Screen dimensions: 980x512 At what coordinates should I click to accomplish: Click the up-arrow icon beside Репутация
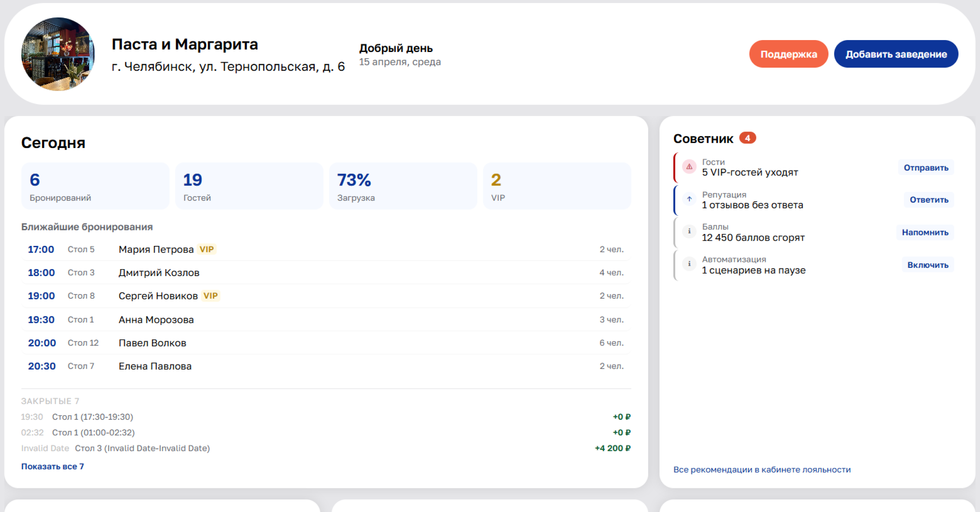coord(689,199)
